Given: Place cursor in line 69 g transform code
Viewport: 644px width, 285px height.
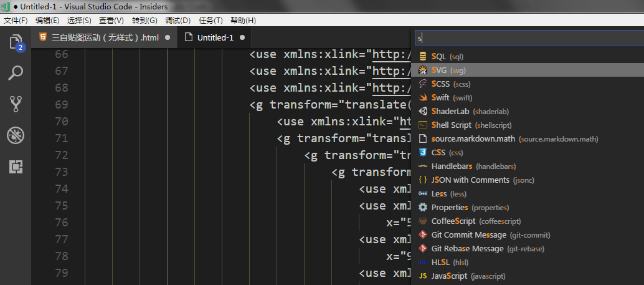Looking at the screenshot, I should [x=330, y=105].
